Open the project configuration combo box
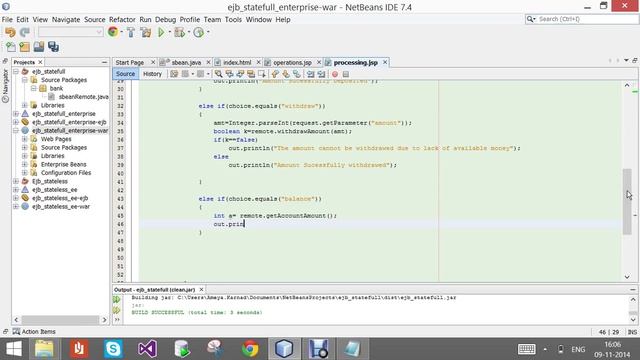Viewport: 640px width, 360px height. coord(71,32)
